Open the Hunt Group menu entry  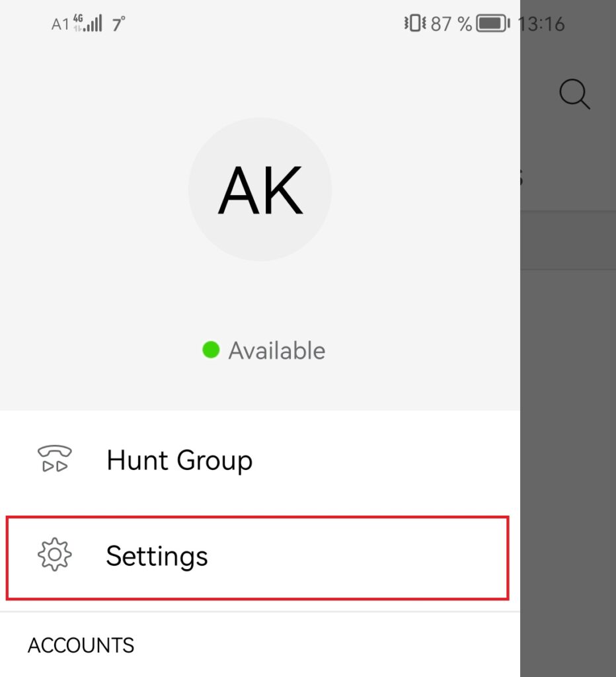[179, 460]
